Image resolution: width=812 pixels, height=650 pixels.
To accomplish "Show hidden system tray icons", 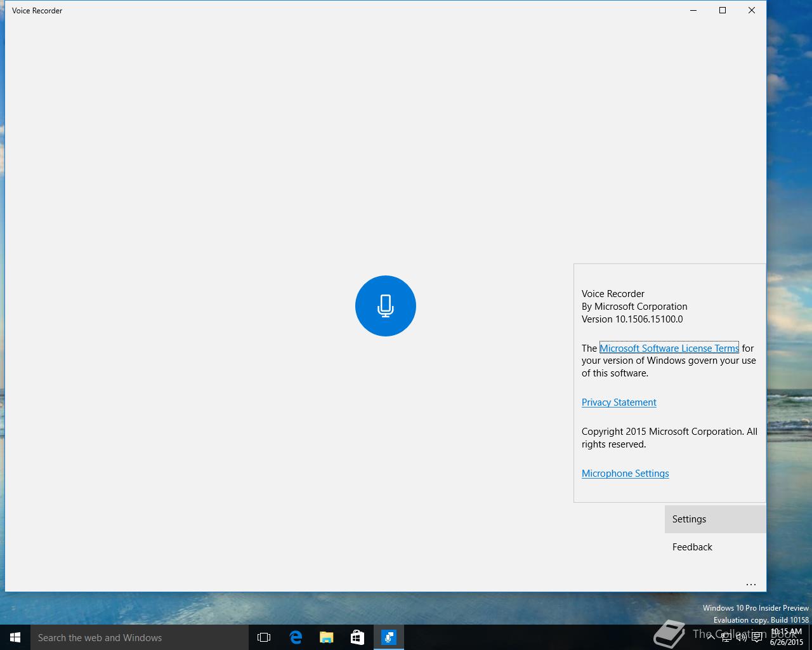I will point(710,637).
